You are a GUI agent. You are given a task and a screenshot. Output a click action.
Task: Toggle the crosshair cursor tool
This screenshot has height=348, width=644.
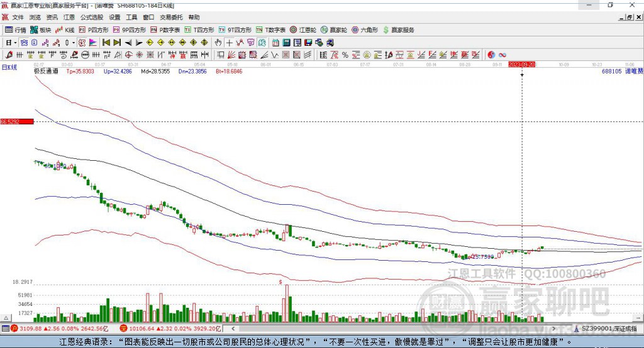point(229,43)
